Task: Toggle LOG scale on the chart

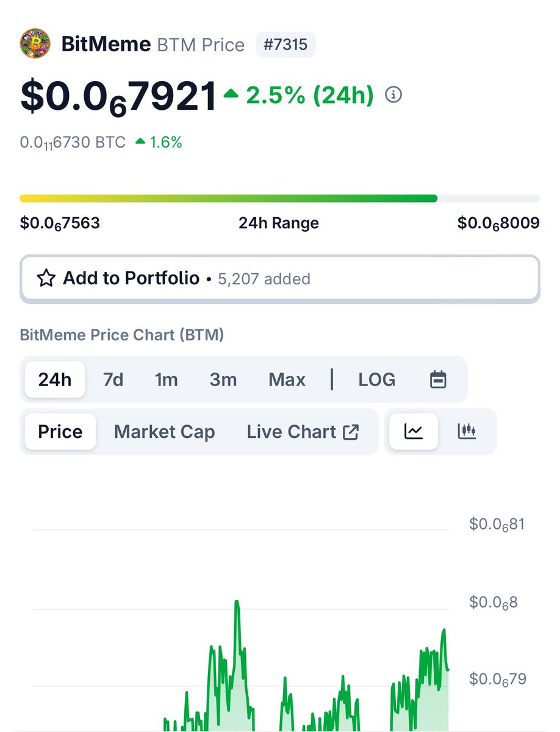Action: pos(376,379)
